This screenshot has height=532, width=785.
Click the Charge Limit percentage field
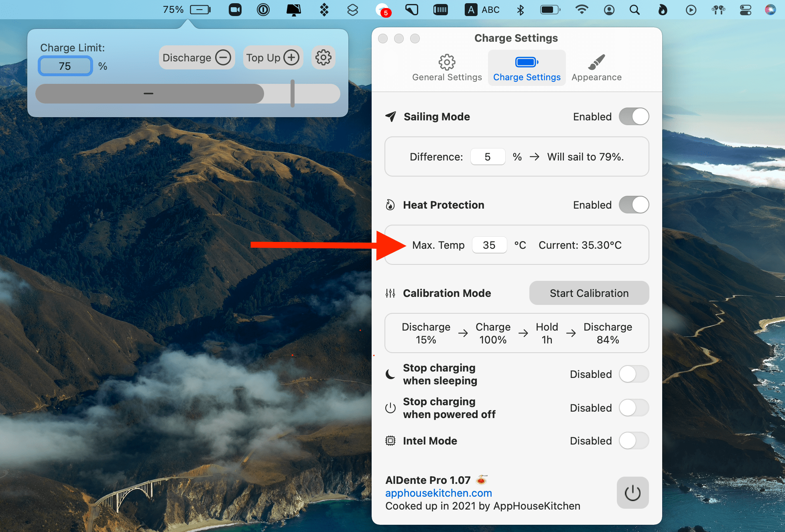click(65, 66)
